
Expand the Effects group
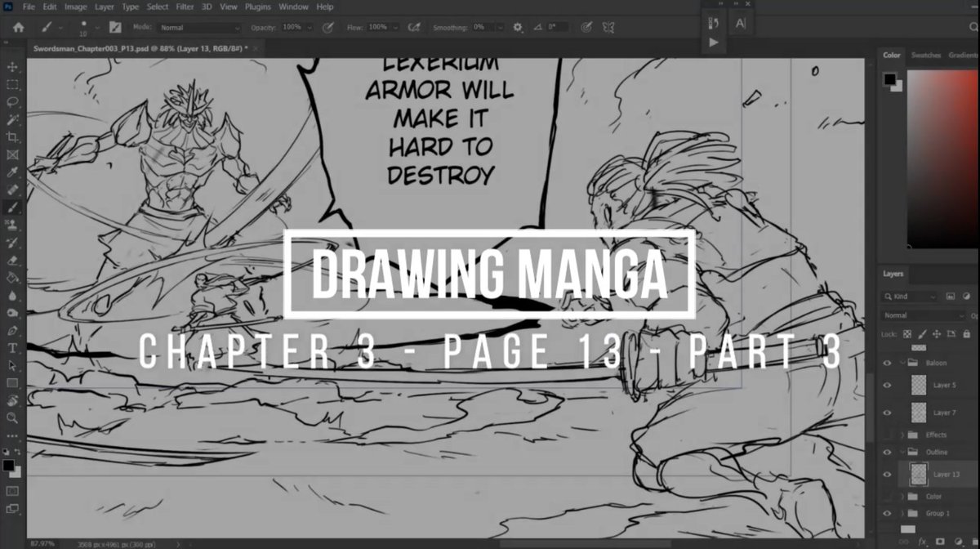(x=903, y=435)
